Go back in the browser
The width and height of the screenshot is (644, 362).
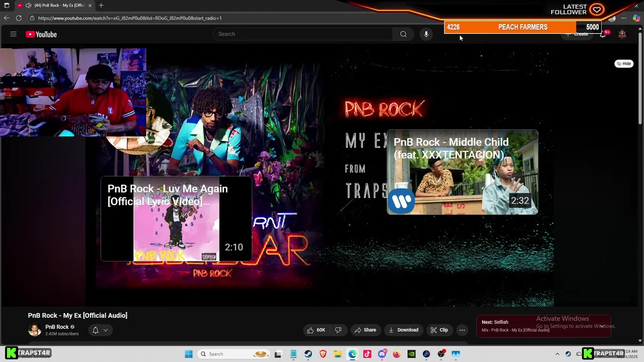pos(7,18)
